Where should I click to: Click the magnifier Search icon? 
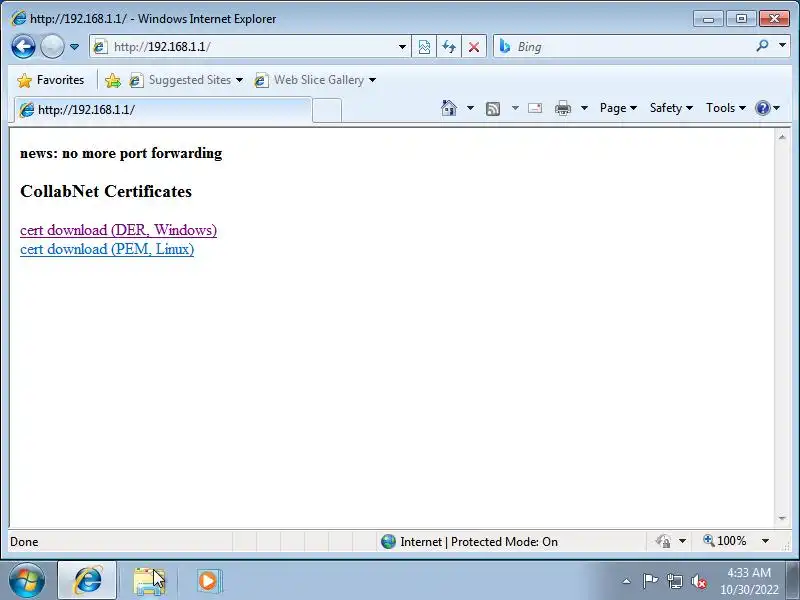(x=762, y=46)
